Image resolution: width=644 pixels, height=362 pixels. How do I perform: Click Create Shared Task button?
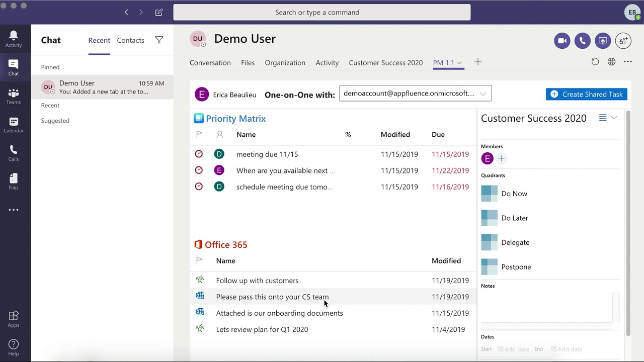pyautogui.click(x=587, y=94)
